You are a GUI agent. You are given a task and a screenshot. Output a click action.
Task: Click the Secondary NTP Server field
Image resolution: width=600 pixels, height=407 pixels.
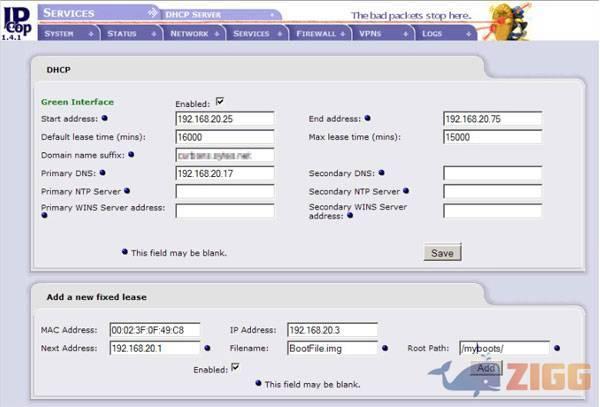492,191
